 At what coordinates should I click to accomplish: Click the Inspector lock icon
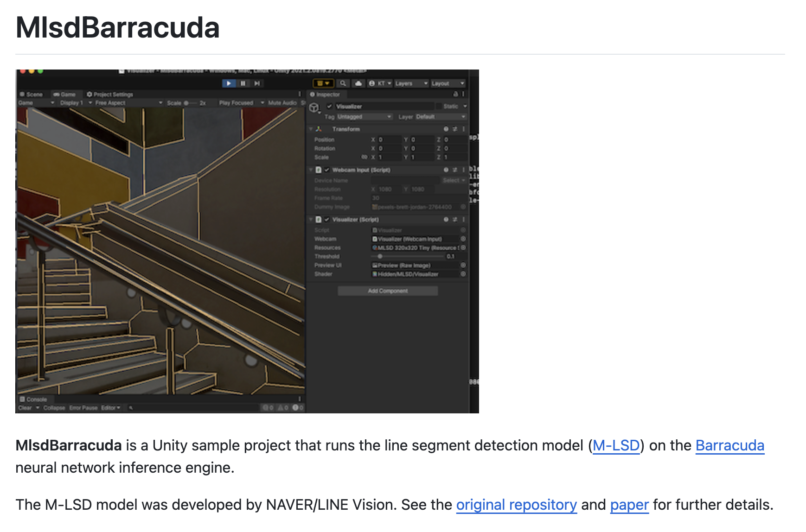(x=455, y=94)
